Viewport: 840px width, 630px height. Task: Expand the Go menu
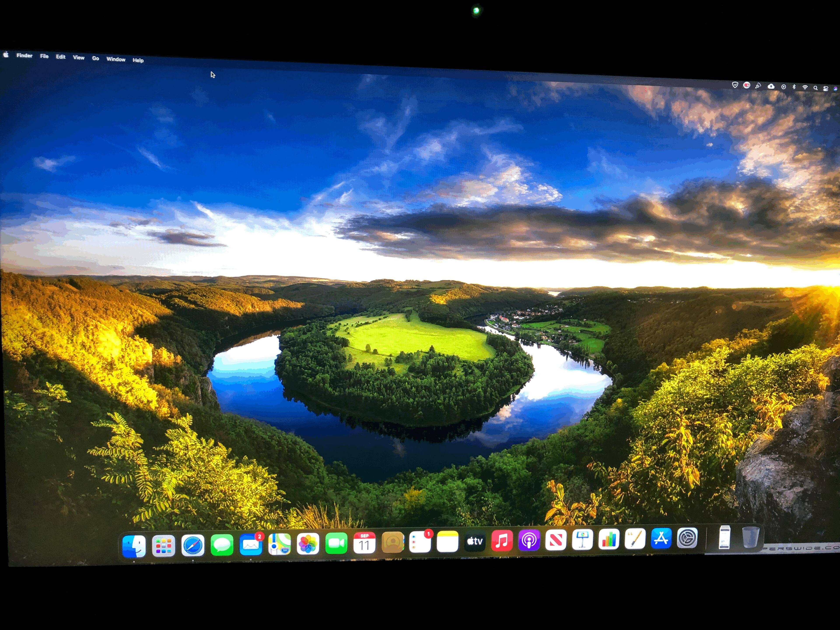click(96, 58)
